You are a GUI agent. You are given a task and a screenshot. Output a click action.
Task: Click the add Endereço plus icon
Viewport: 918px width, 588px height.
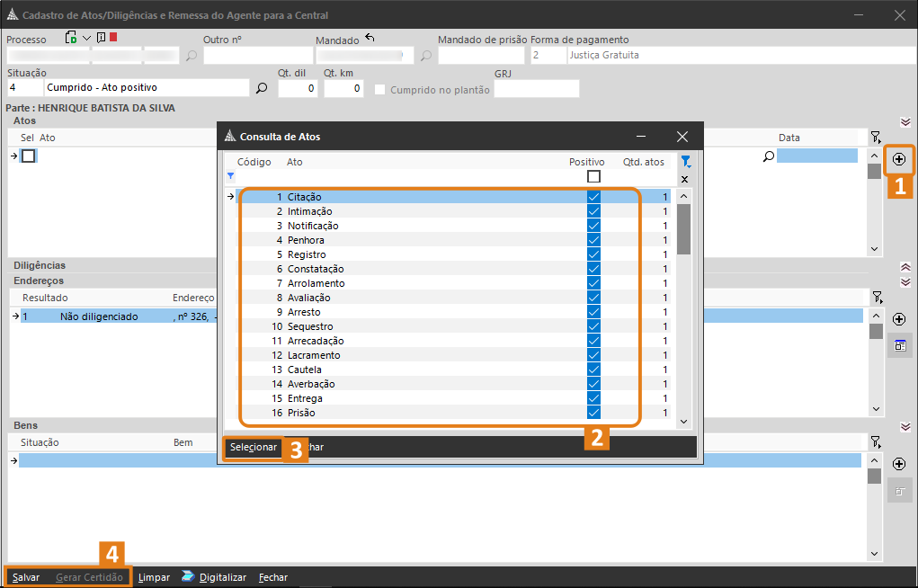tap(899, 319)
